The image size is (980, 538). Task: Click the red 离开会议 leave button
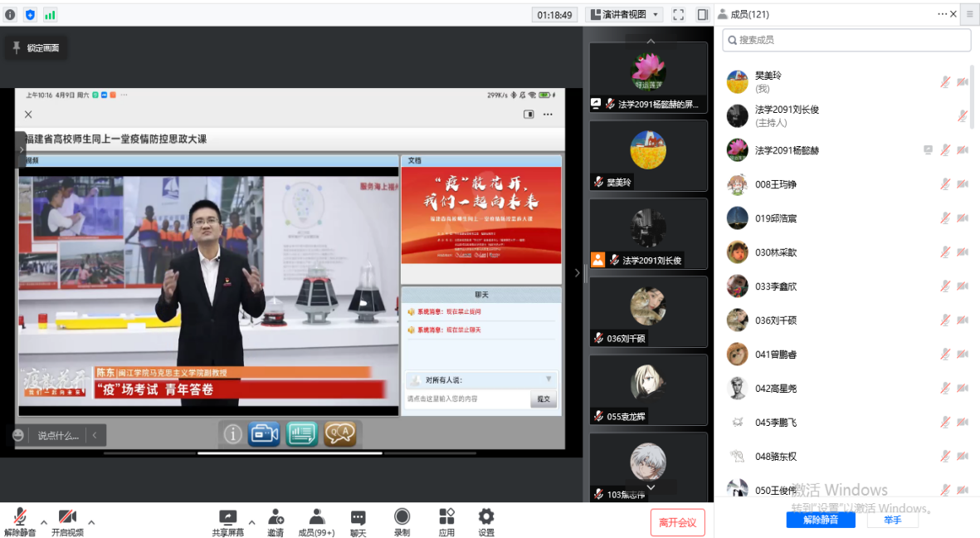[677, 522]
